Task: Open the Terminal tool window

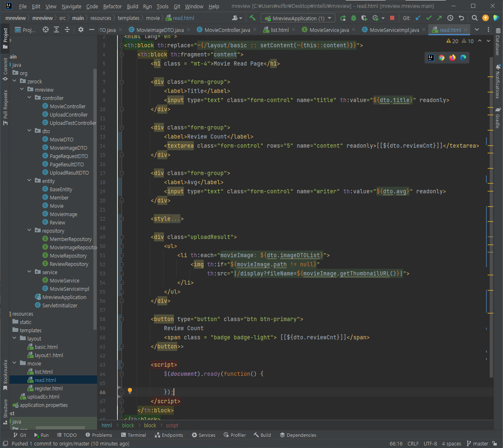Action: pos(134,435)
